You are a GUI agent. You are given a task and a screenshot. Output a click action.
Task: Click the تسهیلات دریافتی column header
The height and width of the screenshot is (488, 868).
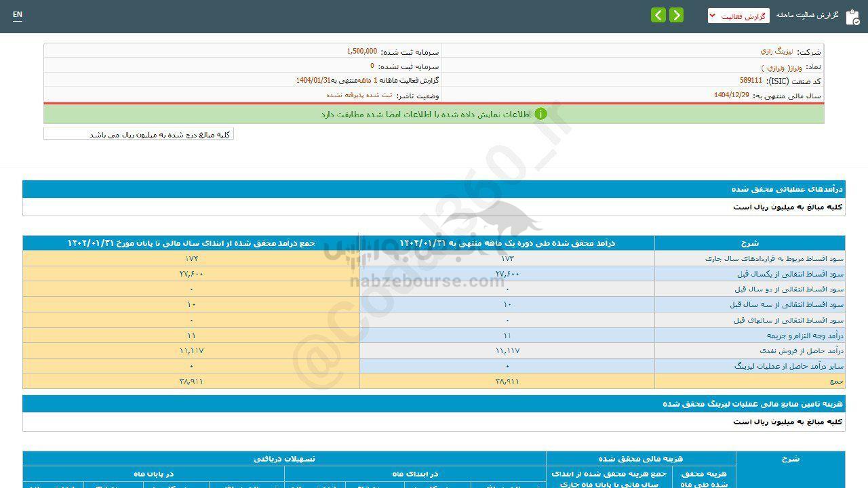[284, 459]
